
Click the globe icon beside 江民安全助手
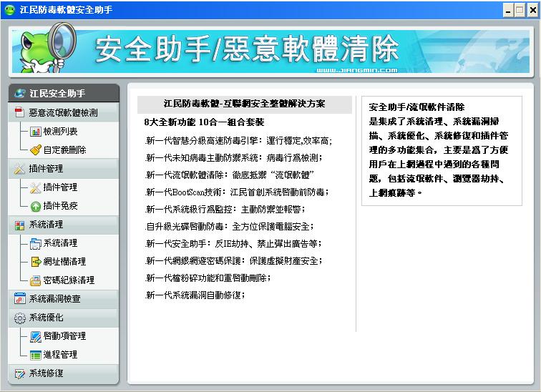20,93
